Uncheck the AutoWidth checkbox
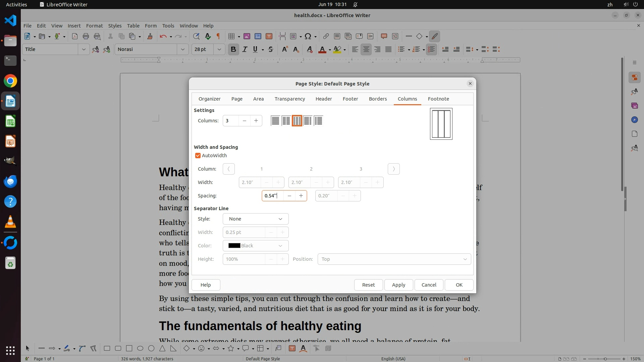This screenshot has height=362, width=644. pos(198,156)
